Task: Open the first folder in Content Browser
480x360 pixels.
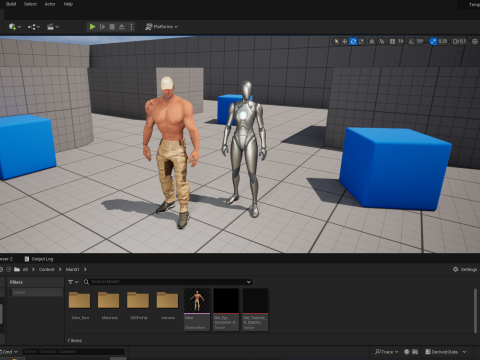Action: (79, 305)
